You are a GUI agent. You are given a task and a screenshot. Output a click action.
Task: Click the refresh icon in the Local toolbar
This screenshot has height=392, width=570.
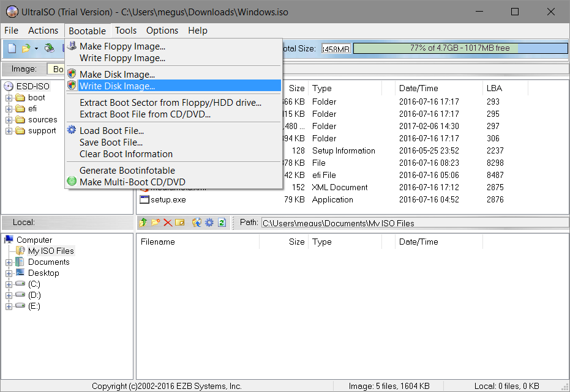[222, 223]
